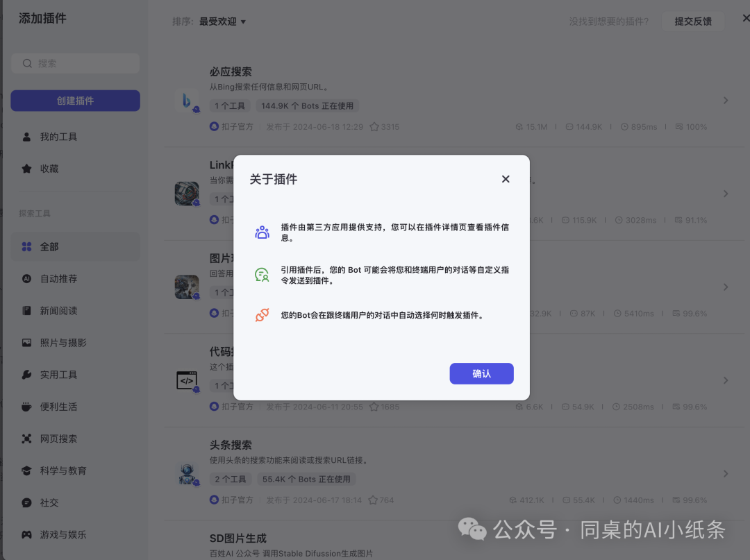Click the 自动推荐 AI icon
Viewport: 750px width, 560px height.
pos(25,278)
